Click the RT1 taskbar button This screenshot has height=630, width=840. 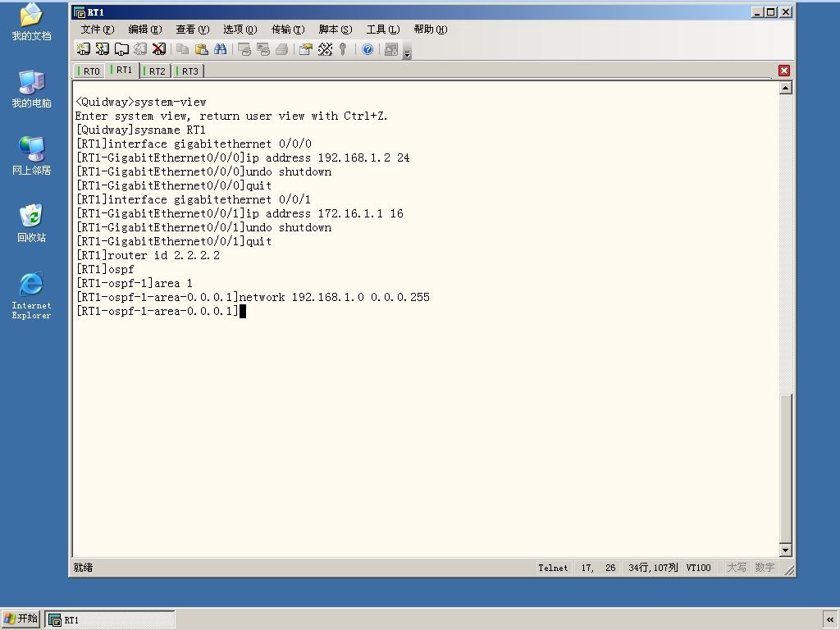pyautogui.click(x=110, y=620)
